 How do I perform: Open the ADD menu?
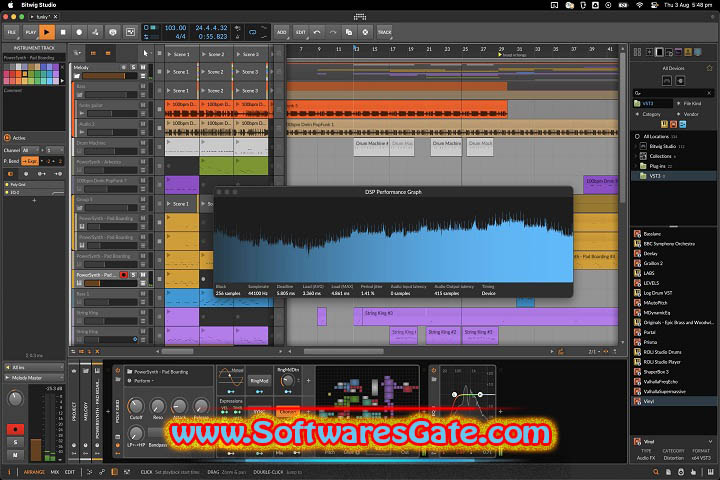coord(281,32)
